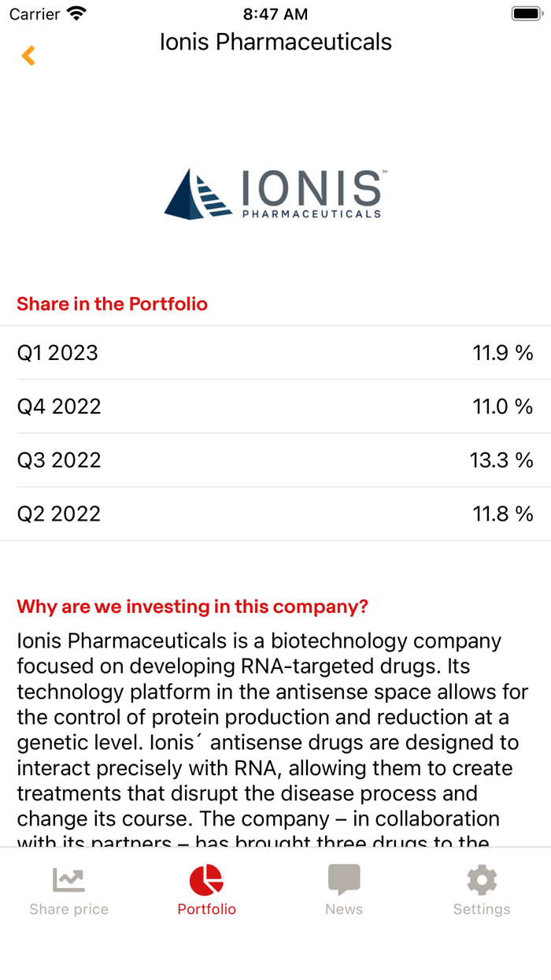551x980 pixels.
Task: Tap the battery icon in status bar
Action: click(x=524, y=13)
